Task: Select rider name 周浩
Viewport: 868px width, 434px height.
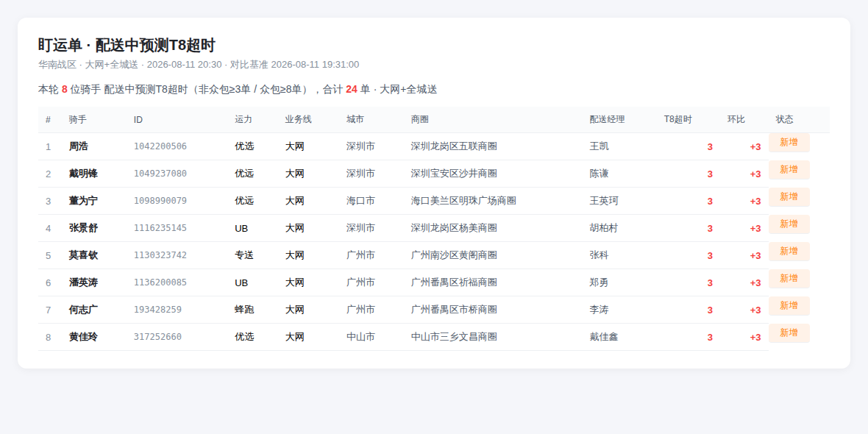Action: tap(78, 146)
